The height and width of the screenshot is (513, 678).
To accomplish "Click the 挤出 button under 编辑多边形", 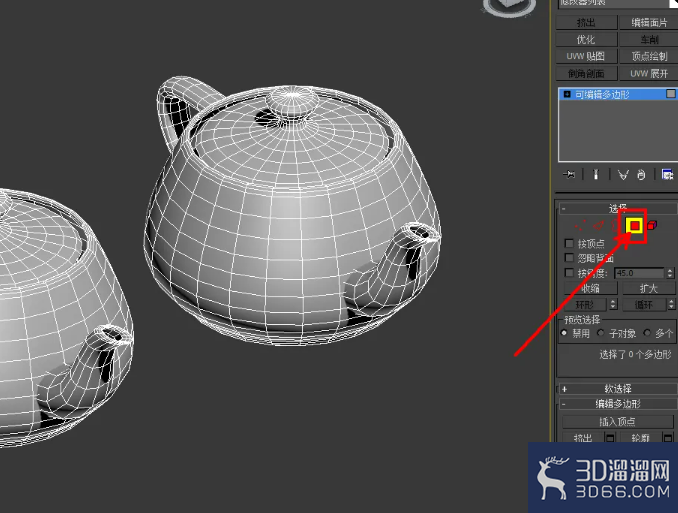I will pyautogui.click(x=583, y=438).
